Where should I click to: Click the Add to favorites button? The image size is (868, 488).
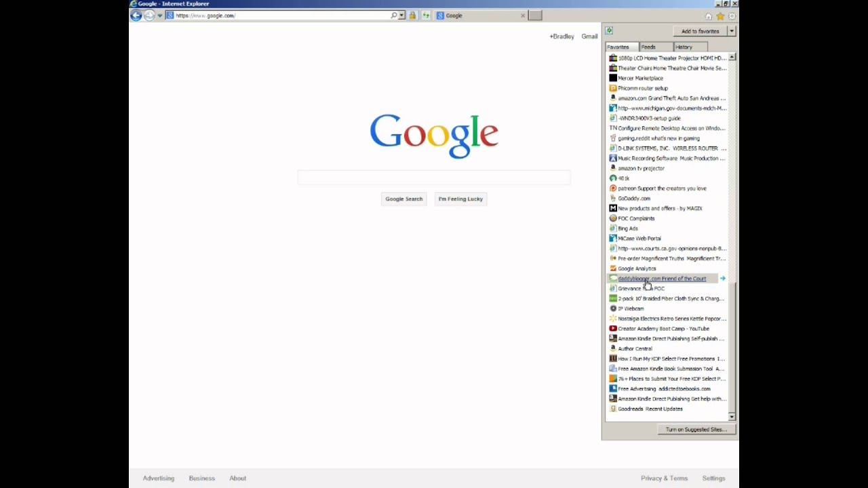coord(700,31)
